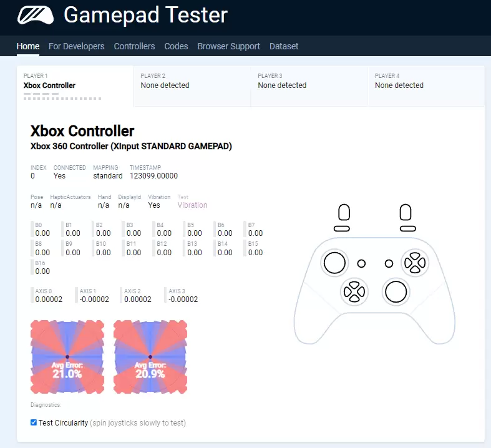Open the Browser Support page
The height and width of the screenshot is (448, 491).
(x=228, y=46)
